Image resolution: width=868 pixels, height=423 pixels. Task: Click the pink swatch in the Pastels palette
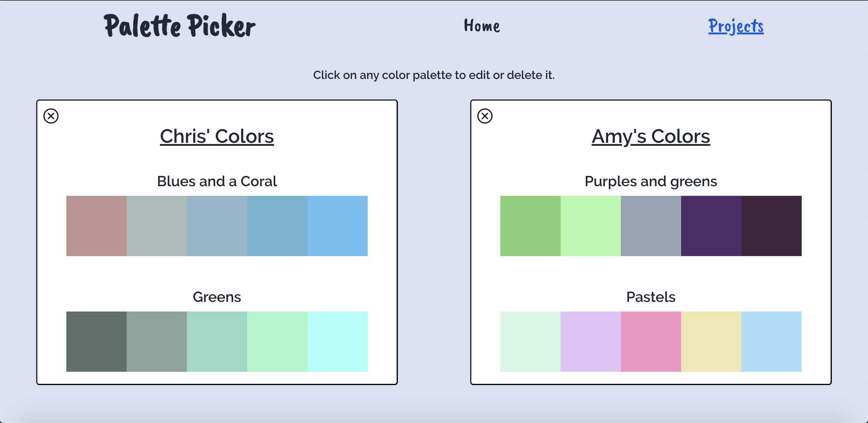(x=651, y=341)
